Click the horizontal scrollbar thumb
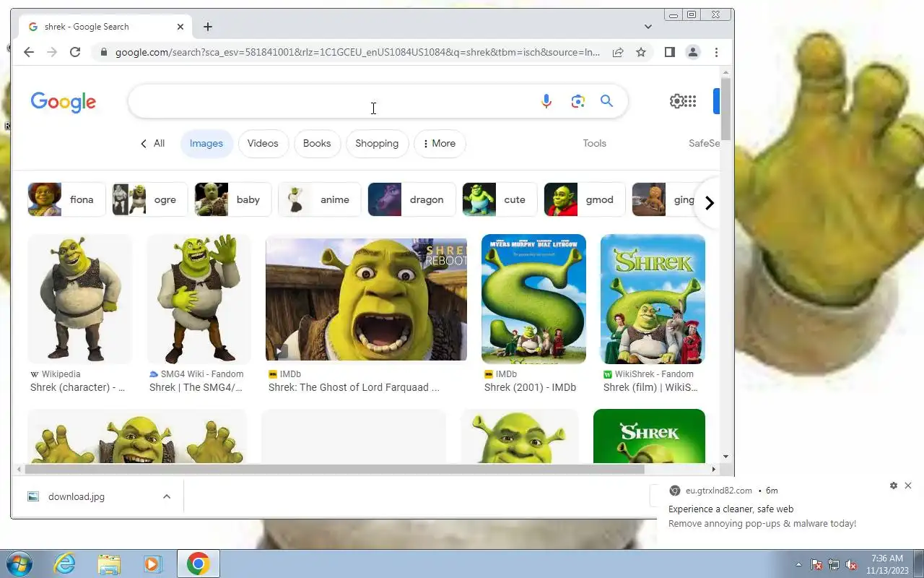 click(x=334, y=469)
